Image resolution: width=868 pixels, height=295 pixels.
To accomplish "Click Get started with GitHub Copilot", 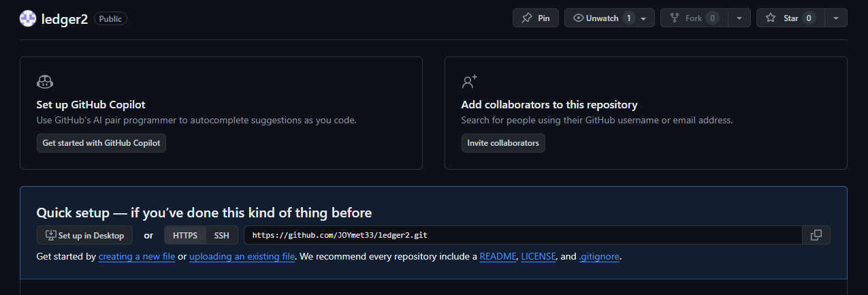I will click(x=101, y=143).
